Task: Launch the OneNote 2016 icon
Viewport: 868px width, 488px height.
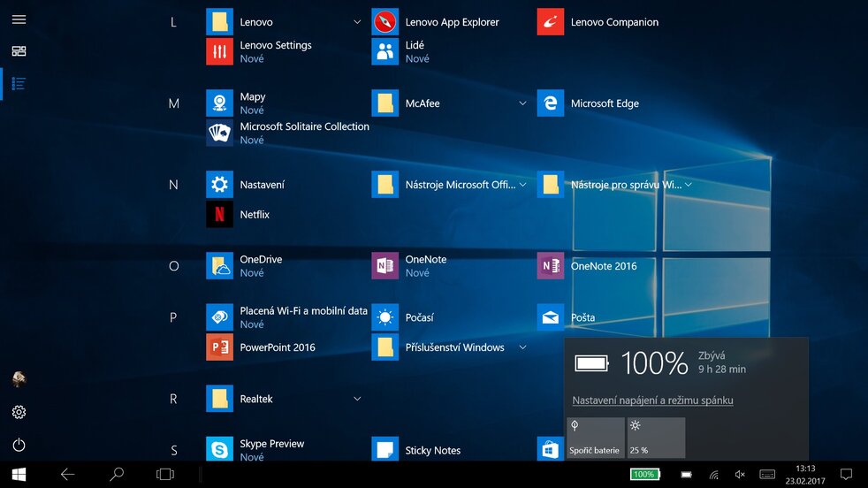Action: (551, 266)
